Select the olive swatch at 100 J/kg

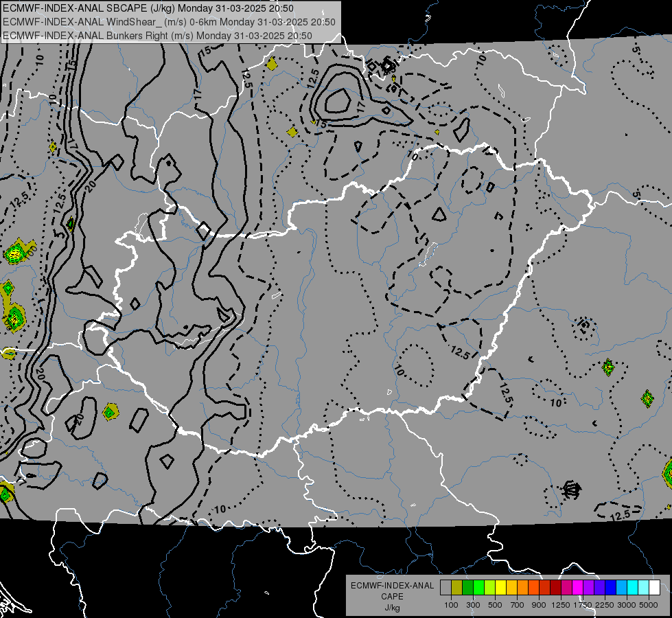pos(457,587)
